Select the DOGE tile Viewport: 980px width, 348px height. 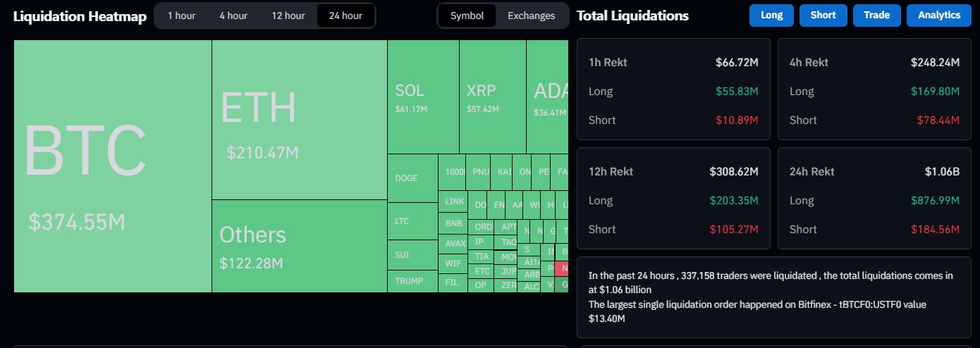pyautogui.click(x=412, y=178)
